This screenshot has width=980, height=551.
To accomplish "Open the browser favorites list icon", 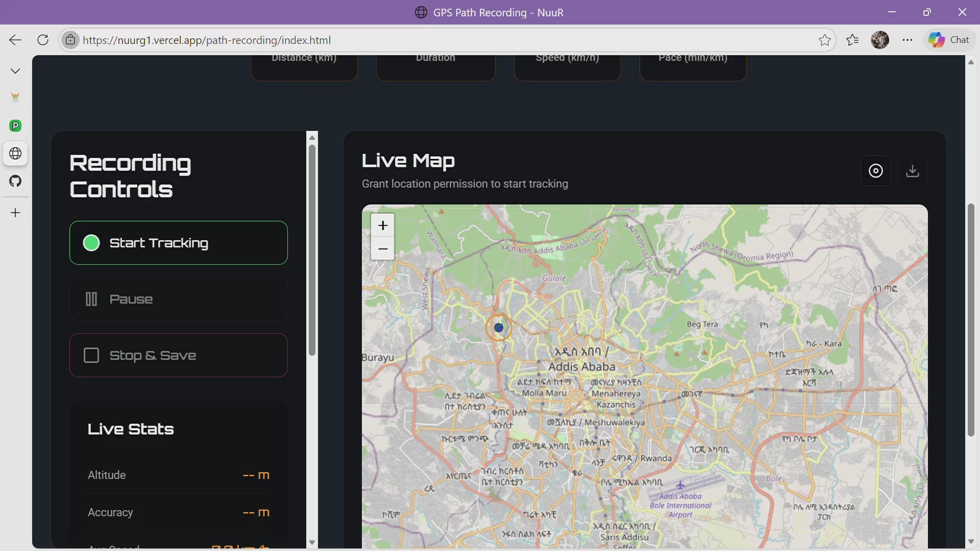I will click(852, 40).
